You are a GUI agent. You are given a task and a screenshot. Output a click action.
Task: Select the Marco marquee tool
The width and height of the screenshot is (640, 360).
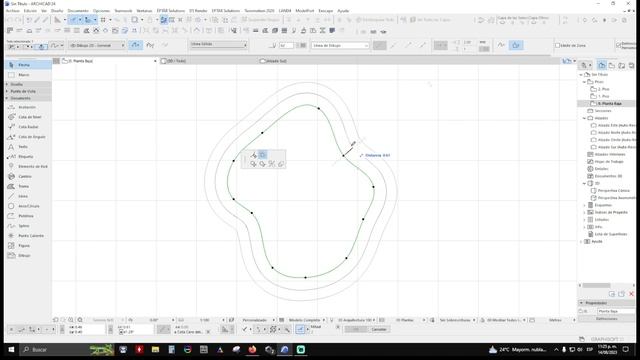point(28,75)
